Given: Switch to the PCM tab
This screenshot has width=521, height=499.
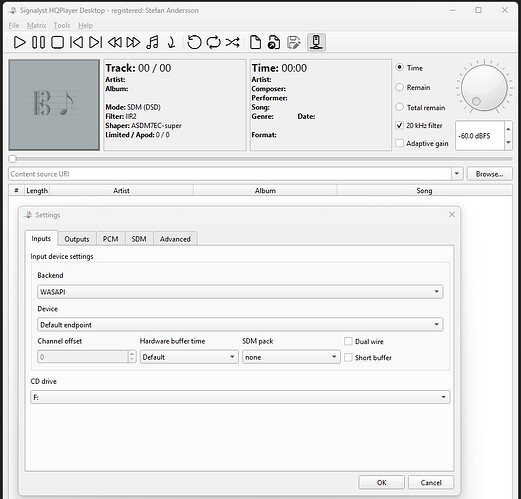Looking at the screenshot, I should click(110, 239).
